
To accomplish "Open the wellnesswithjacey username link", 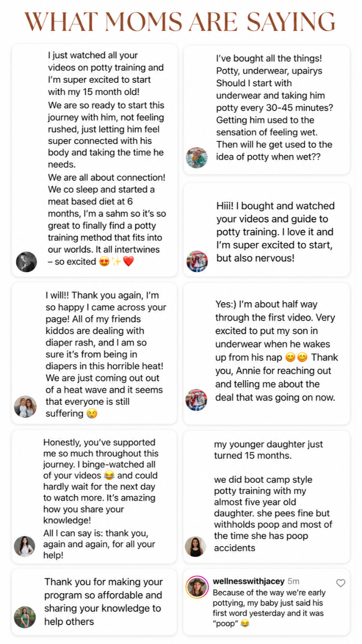I will coord(248,581).
